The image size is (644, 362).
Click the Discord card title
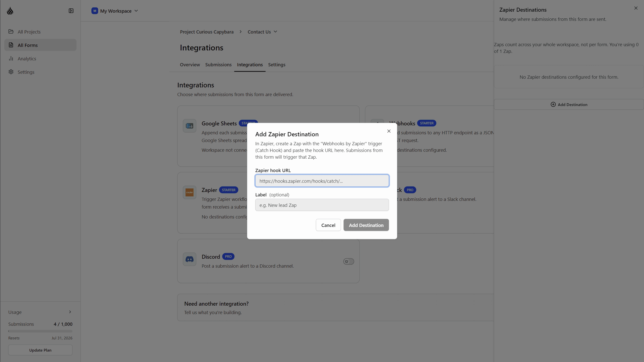211,257
